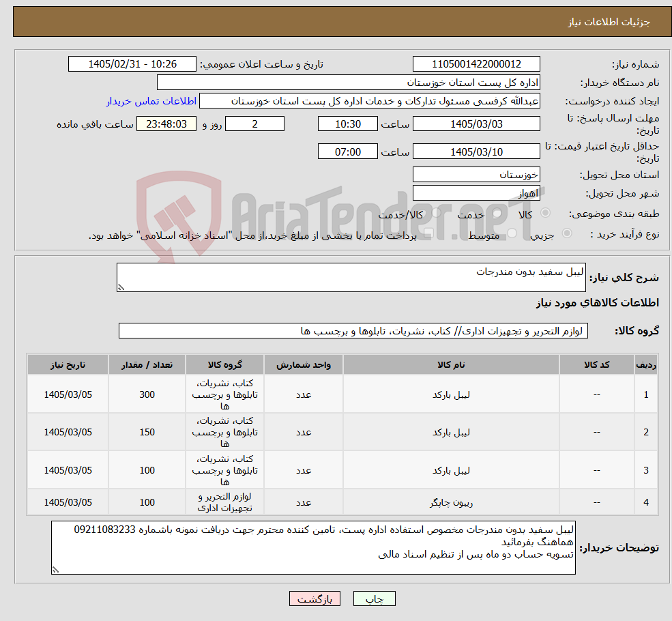Viewport: 672px width, 621px height.
Task: Click the بازگشت back button
Action: (315, 598)
